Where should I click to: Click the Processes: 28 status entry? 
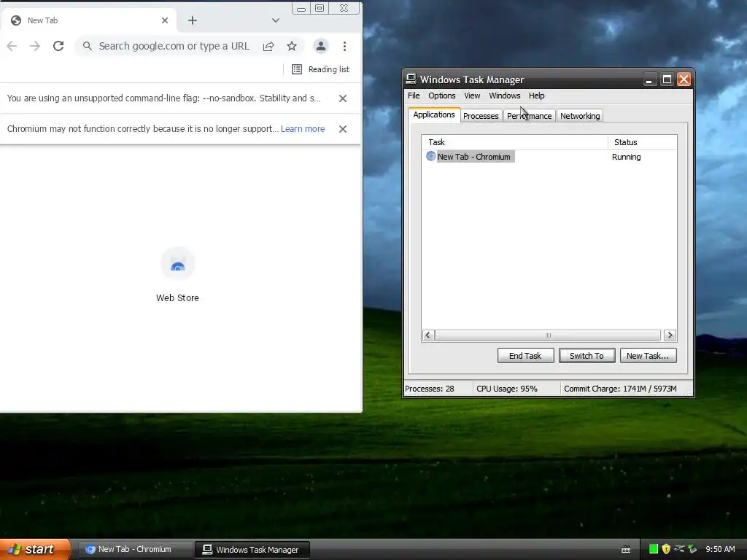(429, 389)
